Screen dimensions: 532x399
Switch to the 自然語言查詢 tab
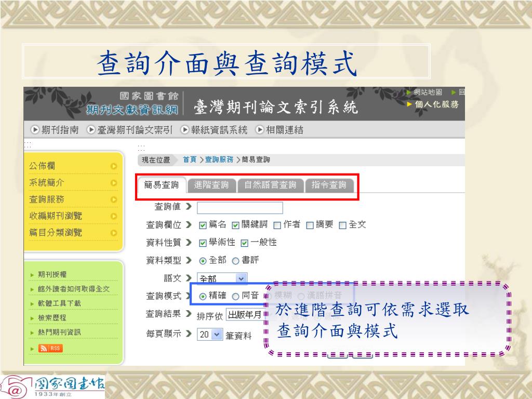coord(270,185)
